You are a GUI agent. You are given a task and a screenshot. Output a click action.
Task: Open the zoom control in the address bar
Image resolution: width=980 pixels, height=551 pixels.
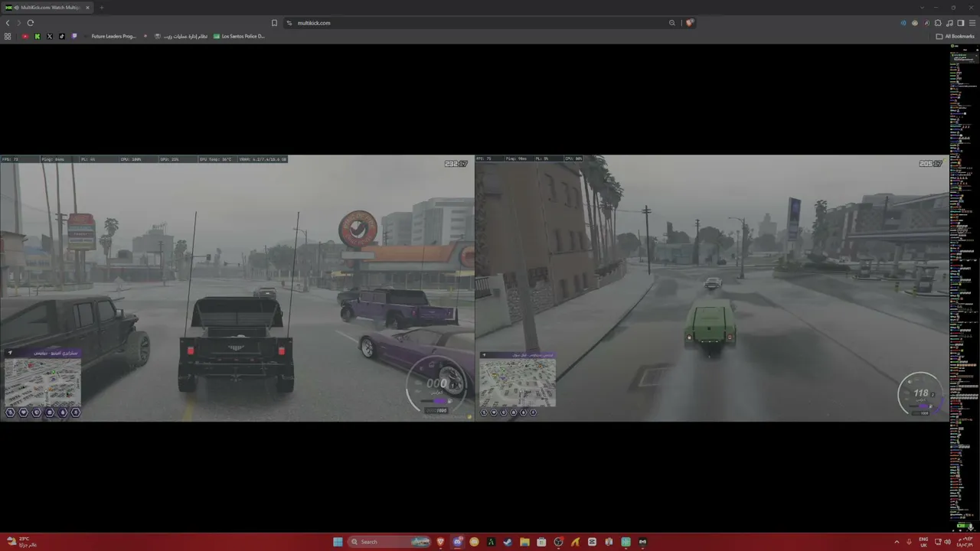tap(672, 23)
